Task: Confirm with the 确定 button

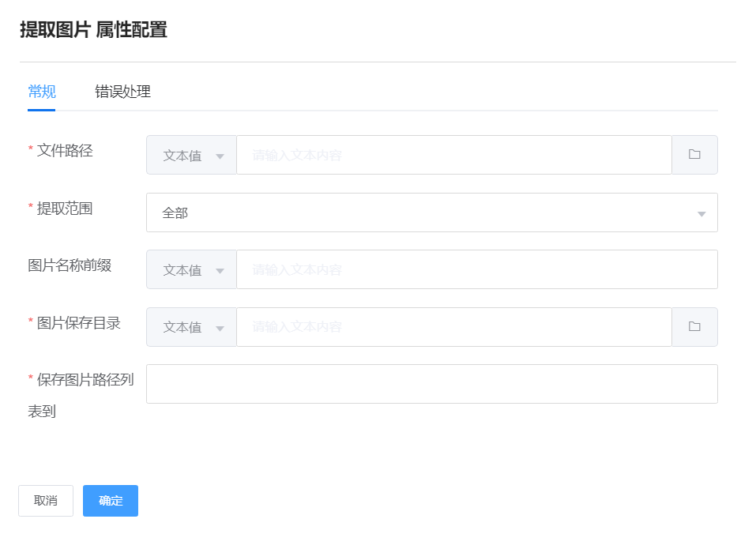Action: pyautogui.click(x=111, y=501)
